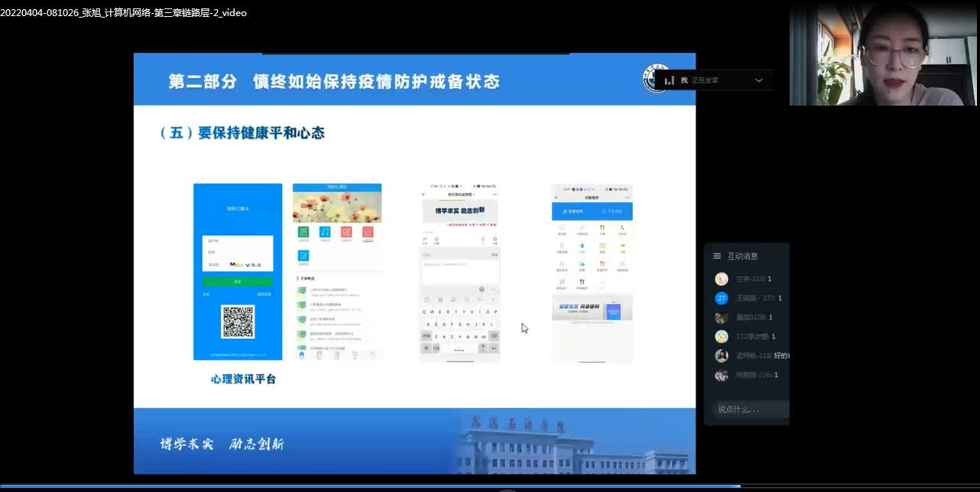Image resolution: width=980 pixels, height=492 pixels.
Task: Click the QR code on login screen
Action: coord(238,322)
